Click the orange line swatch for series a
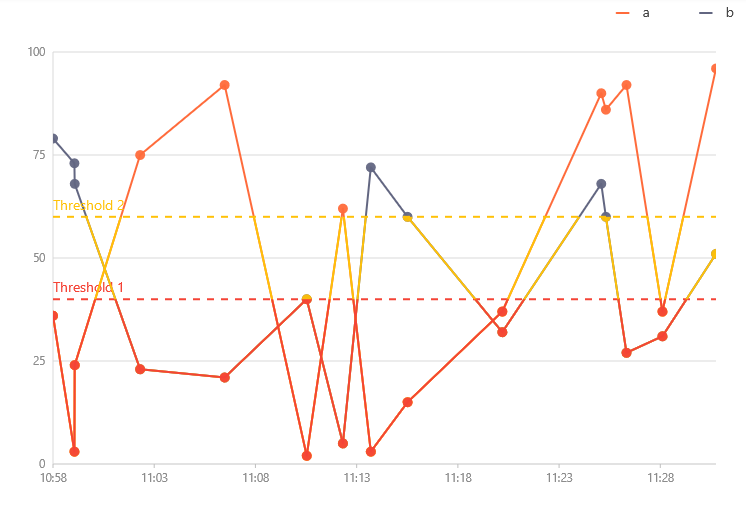 [624, 12]
